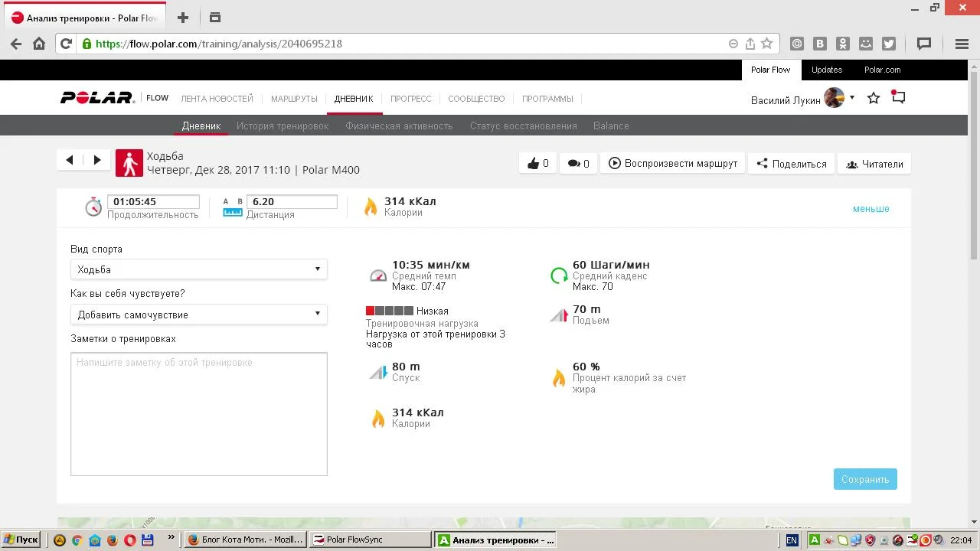This screenshot has width=980, height=551.
Task: Select the Дневник sub-tab
Action: pyautogui.click(x=201, y=126)
